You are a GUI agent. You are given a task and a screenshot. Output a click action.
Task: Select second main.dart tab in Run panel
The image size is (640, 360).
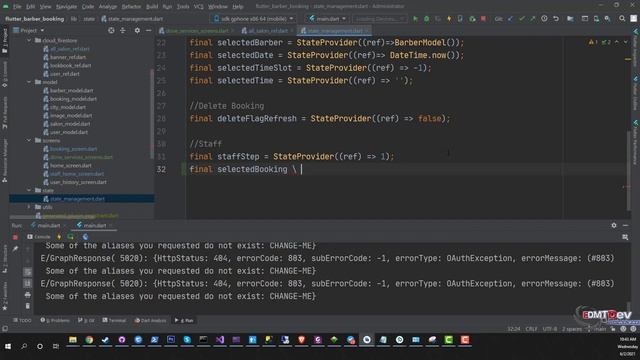point(94,225)
